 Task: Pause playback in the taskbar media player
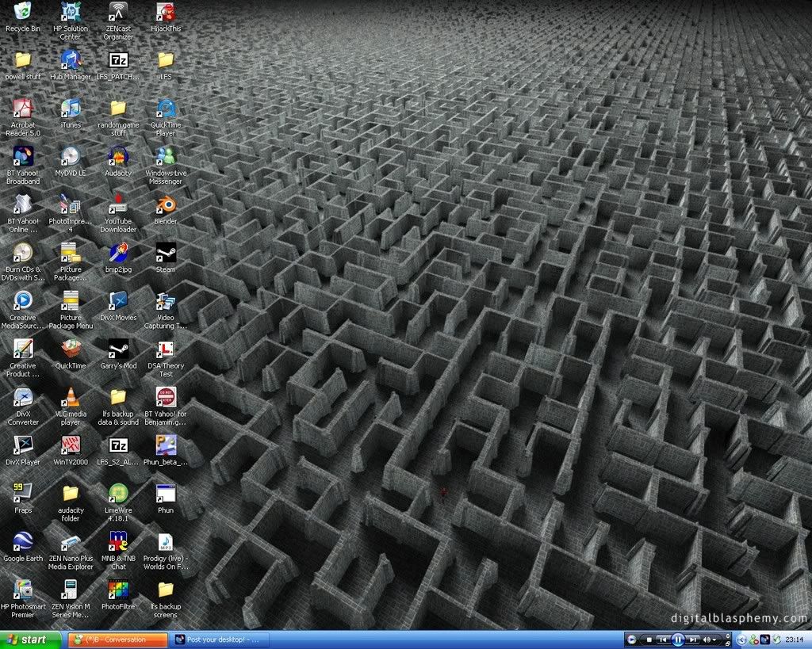(678, 639)
